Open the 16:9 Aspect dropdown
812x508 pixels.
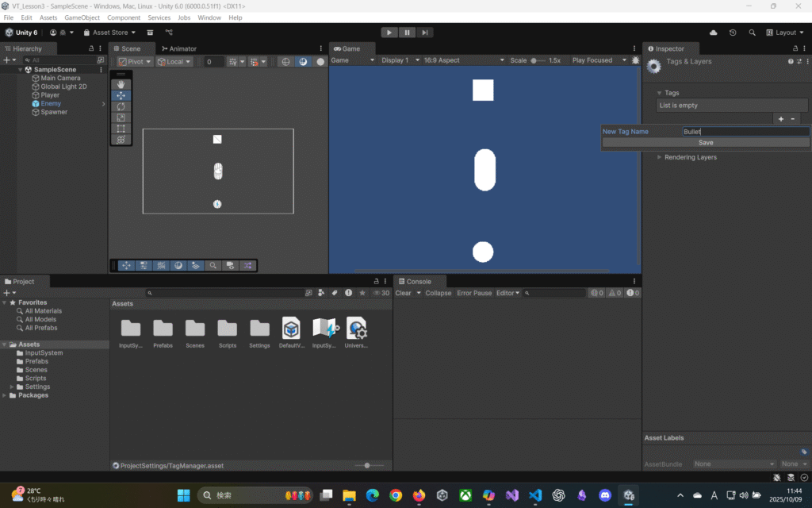pyautogui.click(x=463, y=60)
